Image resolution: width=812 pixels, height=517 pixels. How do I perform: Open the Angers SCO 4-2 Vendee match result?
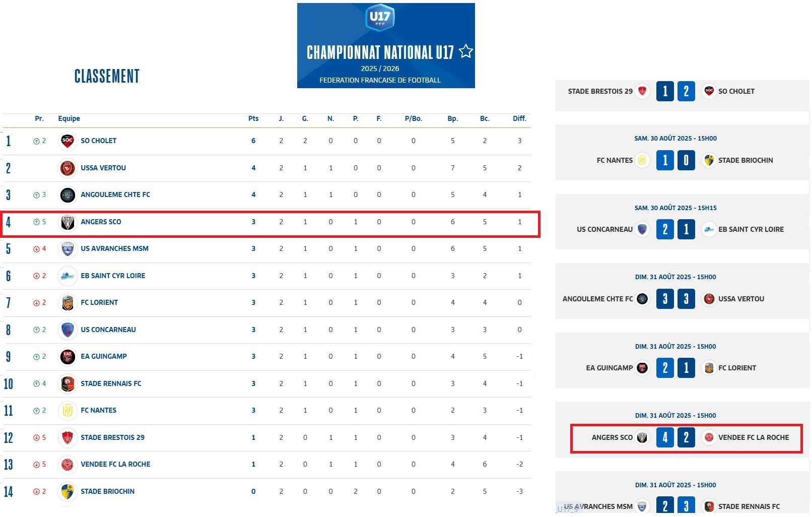pyautogui.click(x=675, y=438)
